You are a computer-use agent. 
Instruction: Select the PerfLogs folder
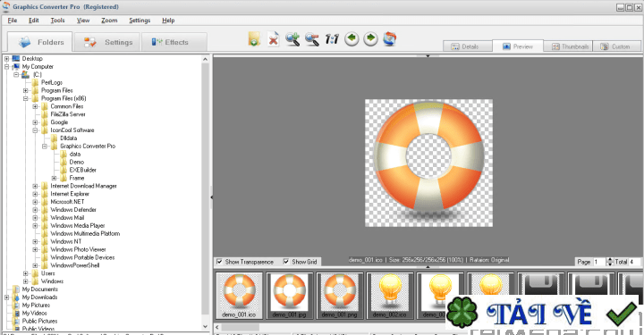(52, 82)
